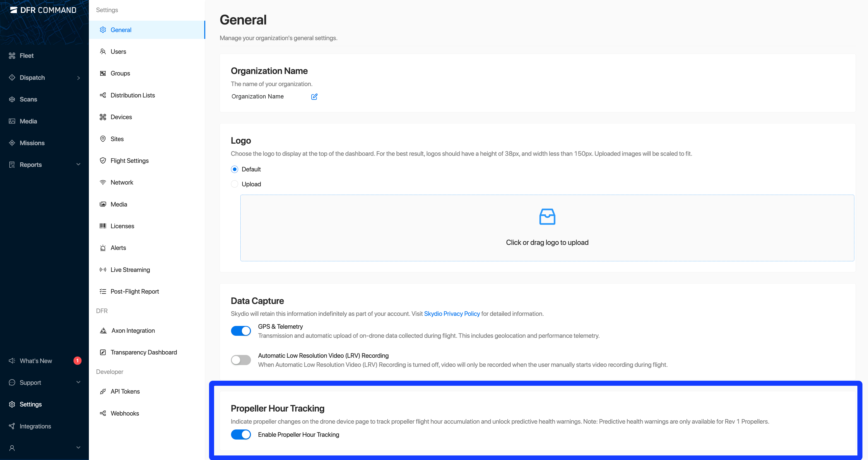Click the inbox upload icon in the logo dropzone
The height and width of the screenshot is (460, 868).
(x=547, y=217)
